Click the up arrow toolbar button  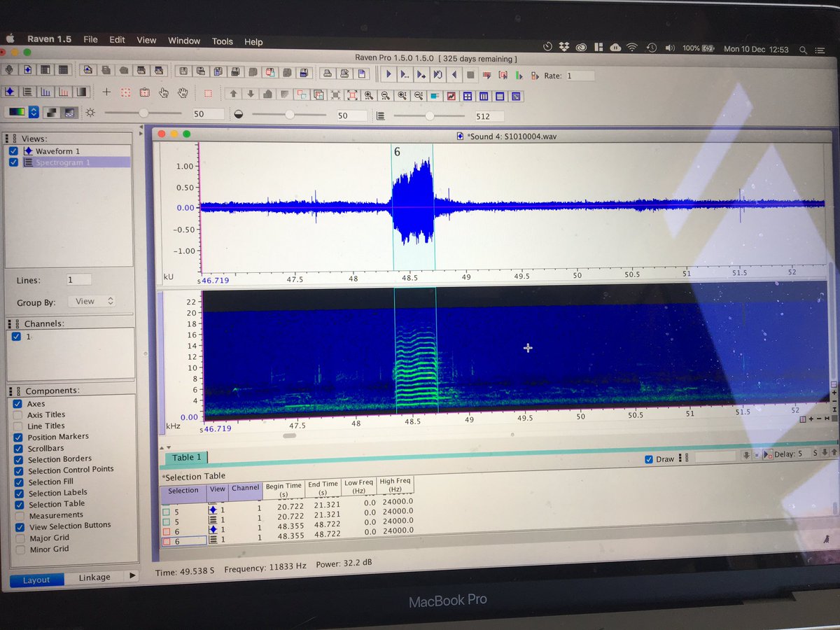point(234,94)
